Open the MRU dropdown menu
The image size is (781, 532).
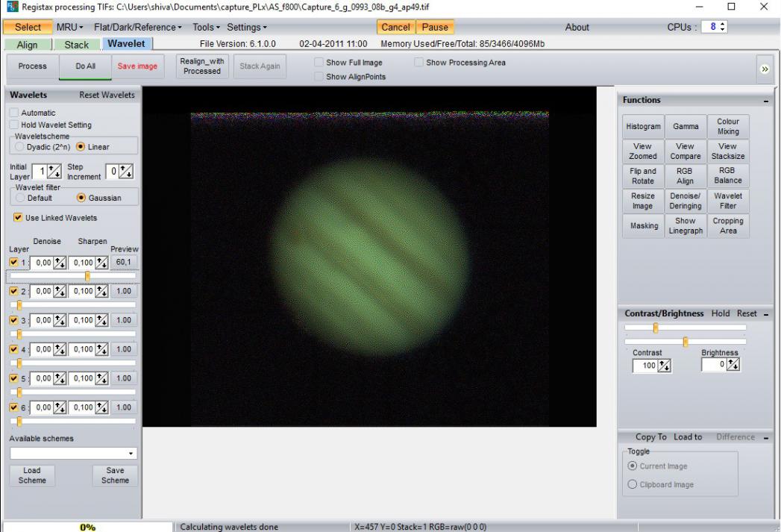[69, 27]
